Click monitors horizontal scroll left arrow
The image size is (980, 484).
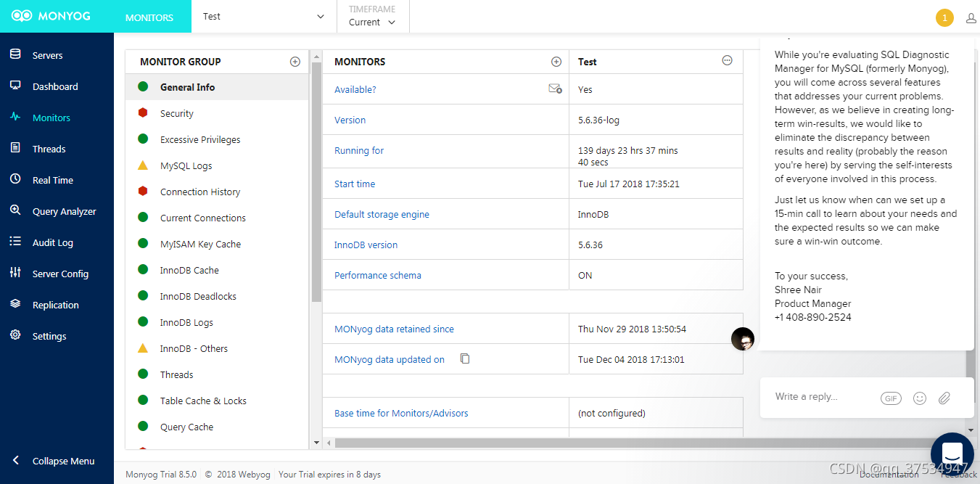coord(329,443)
